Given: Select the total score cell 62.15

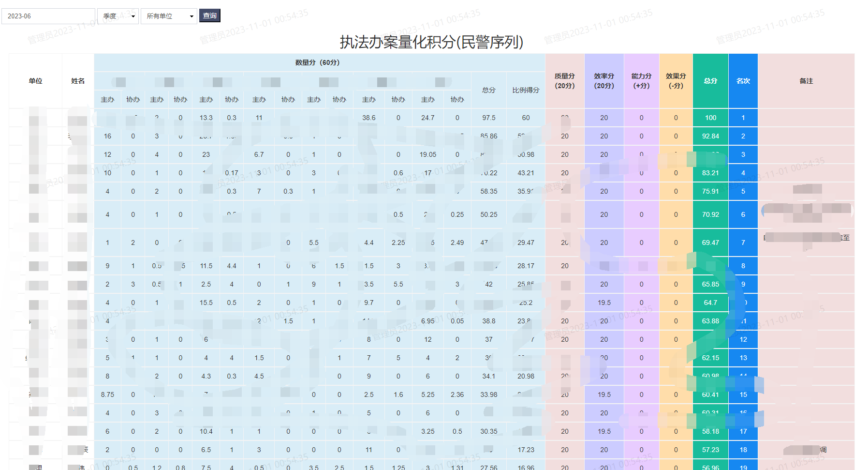Looking at the screenshot, I should pos(710,358).
